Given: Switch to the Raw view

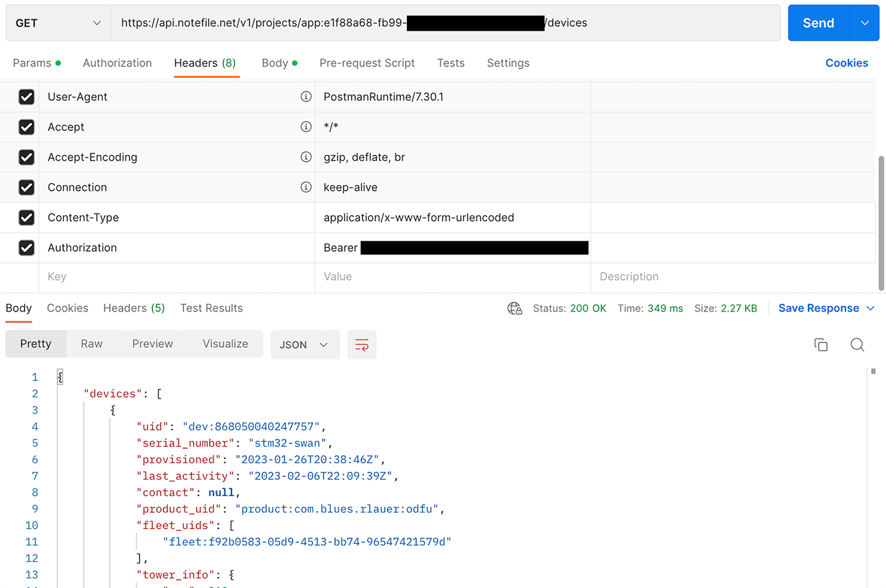Looking at the screenshot, I should (91, 344).
